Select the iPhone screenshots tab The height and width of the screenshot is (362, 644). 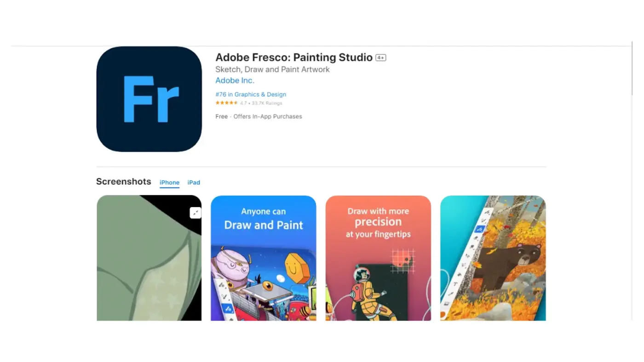[169, 182]
